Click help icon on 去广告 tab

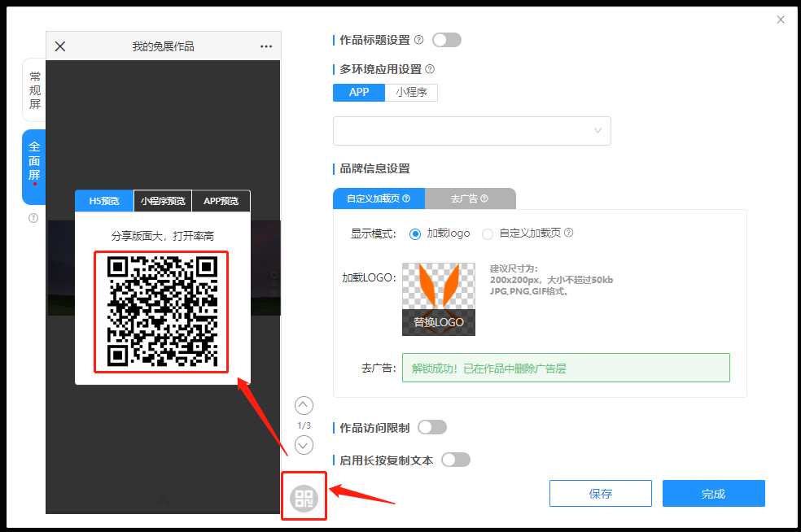pyautogui.click(x=484, y=198)
